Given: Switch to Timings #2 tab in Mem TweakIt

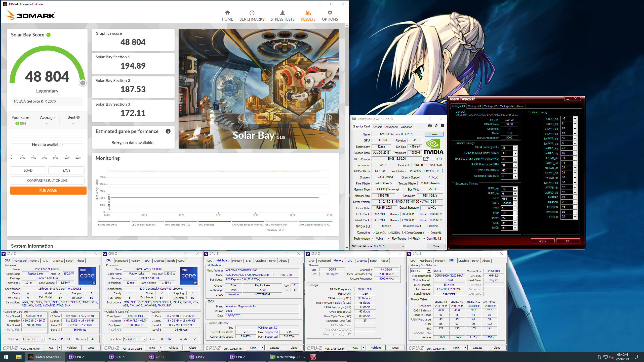Looking at the screenshot, I should coord(474,106).
